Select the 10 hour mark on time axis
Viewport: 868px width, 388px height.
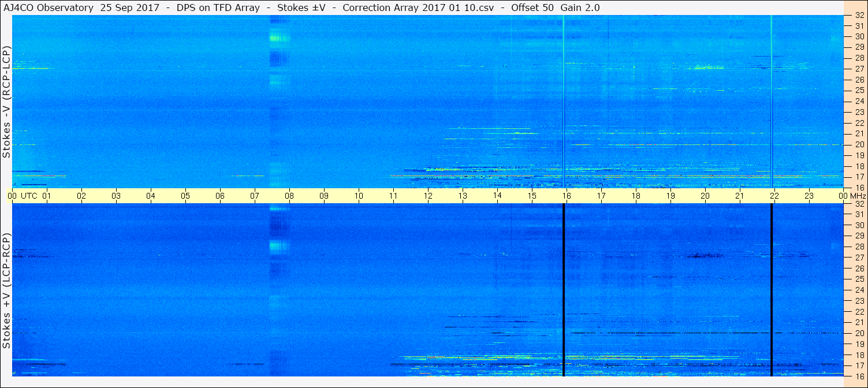359,196
